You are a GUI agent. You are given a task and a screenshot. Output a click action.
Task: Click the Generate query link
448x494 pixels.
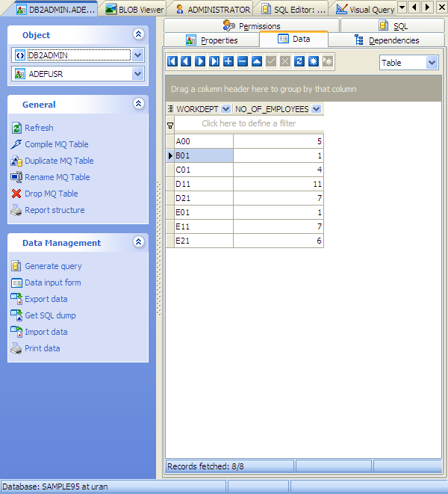[53, 266]
